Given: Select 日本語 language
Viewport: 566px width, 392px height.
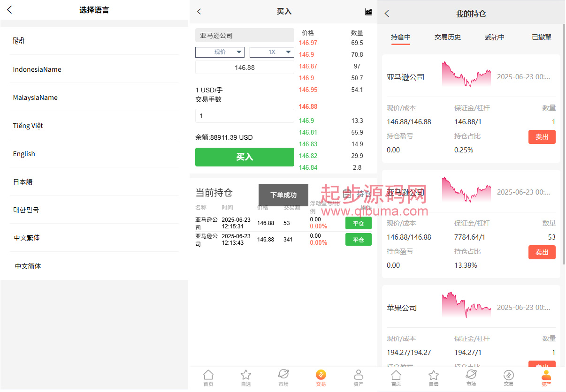Looking at the screenshot, I should (x=94, y=181).
